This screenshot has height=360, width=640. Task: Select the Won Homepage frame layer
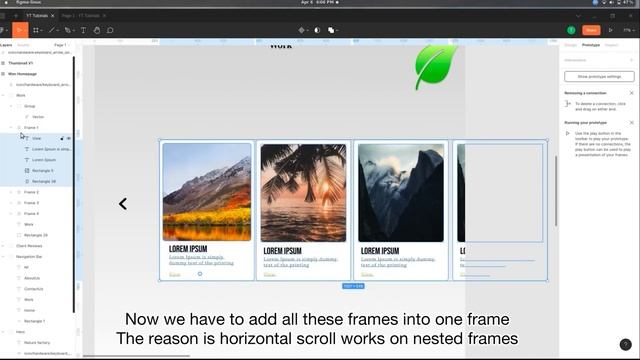(22, 74)
